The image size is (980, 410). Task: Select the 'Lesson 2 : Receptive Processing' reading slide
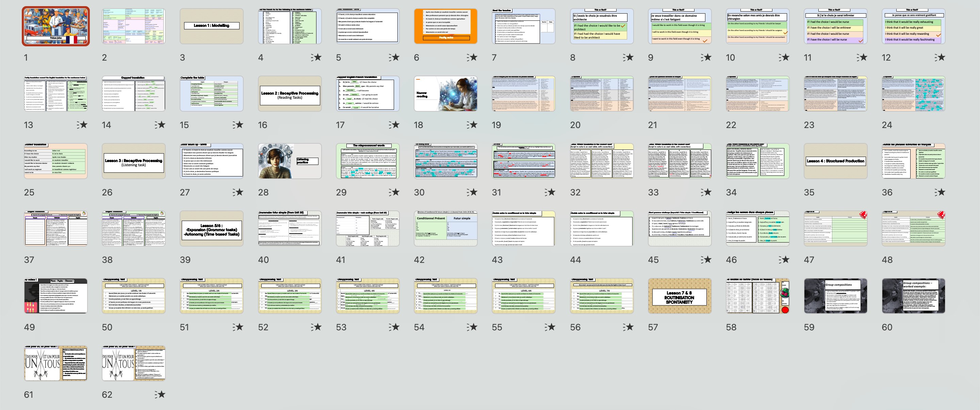coord(290,94)
